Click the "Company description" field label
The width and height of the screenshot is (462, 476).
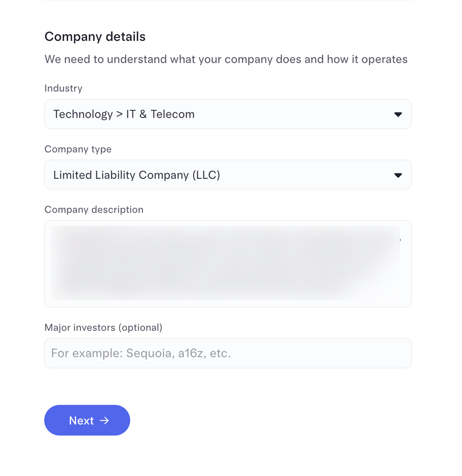click(94, 210)
